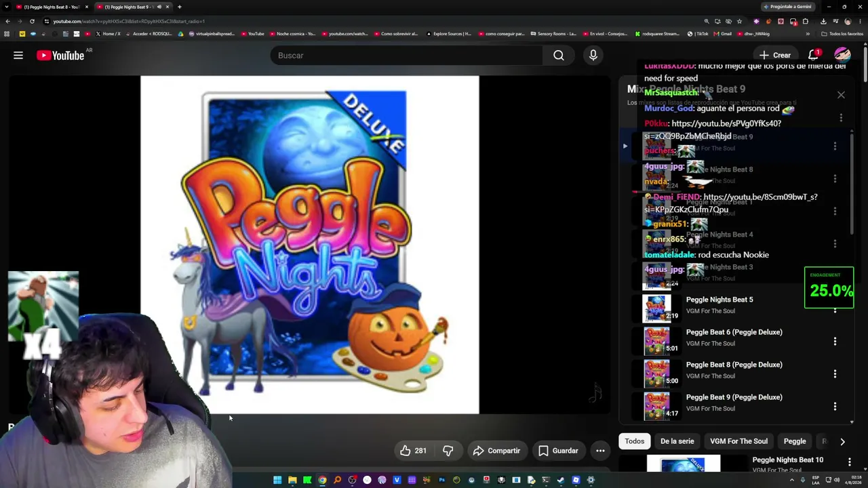This screenshot has height=488, width=868.
Task: Open the Crear menu
Action: [774, 56]
